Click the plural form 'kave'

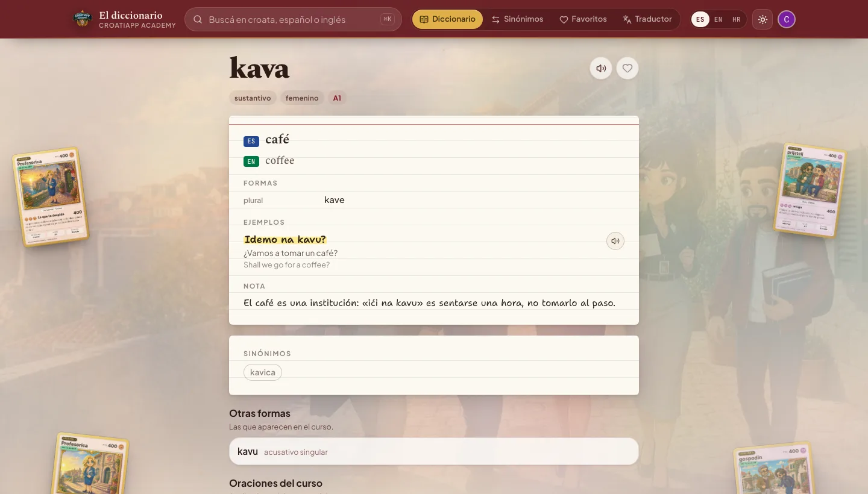[335, 200]
